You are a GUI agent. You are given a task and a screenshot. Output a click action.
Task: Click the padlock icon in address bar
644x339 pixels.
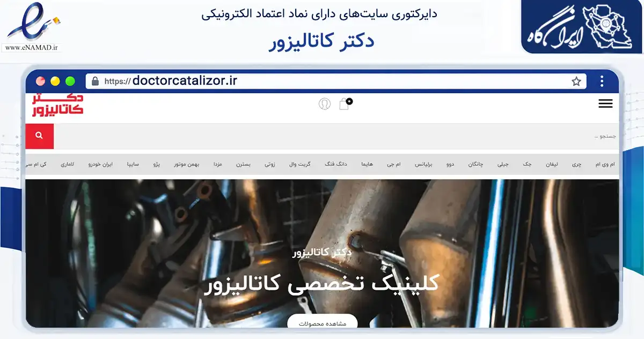[x=96, y=82]
